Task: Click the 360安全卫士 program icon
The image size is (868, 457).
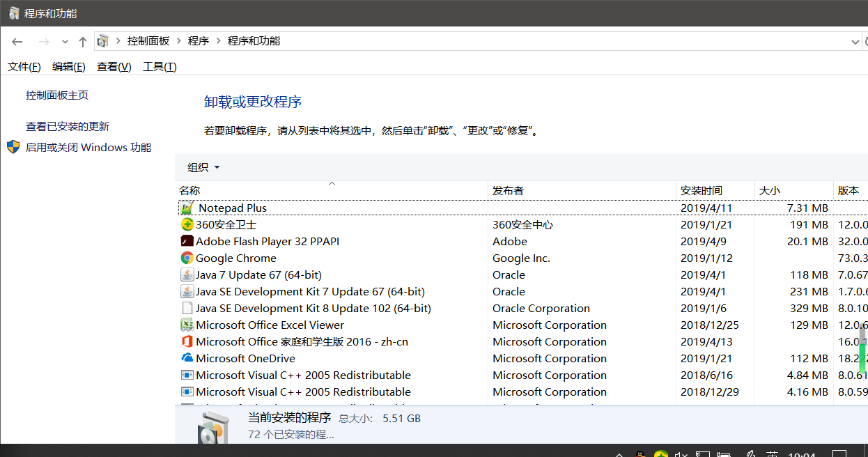Action: pyautogui.click(x=187, y=224)
